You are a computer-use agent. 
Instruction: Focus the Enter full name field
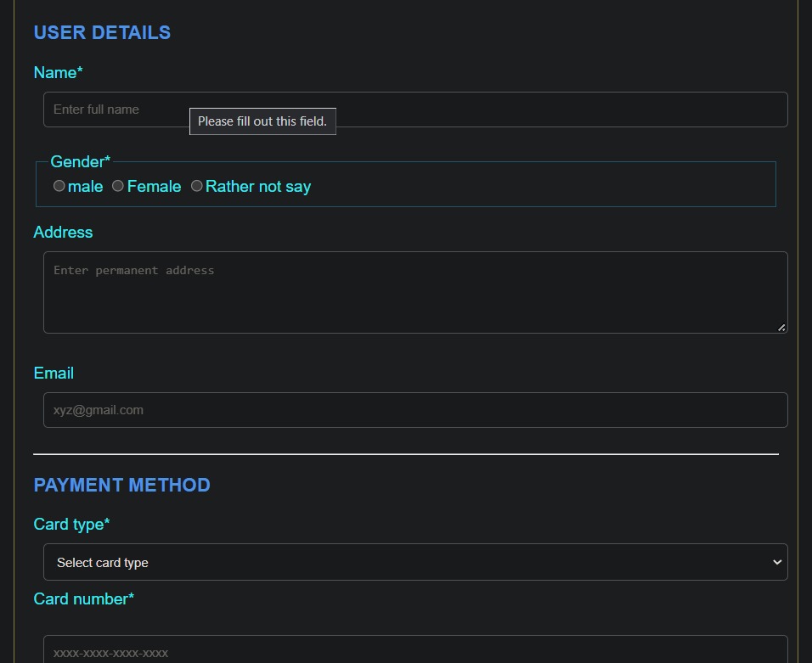(415, 110)
